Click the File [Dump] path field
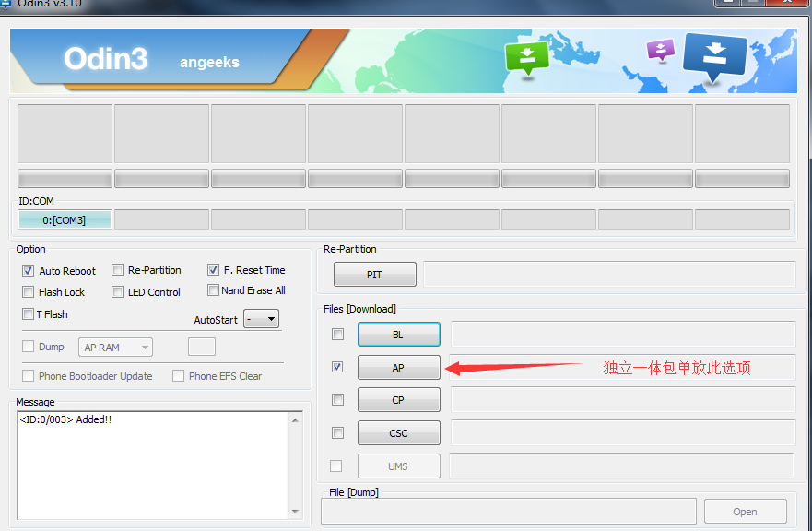Viewport: 812px width, 531px height. 509,512
